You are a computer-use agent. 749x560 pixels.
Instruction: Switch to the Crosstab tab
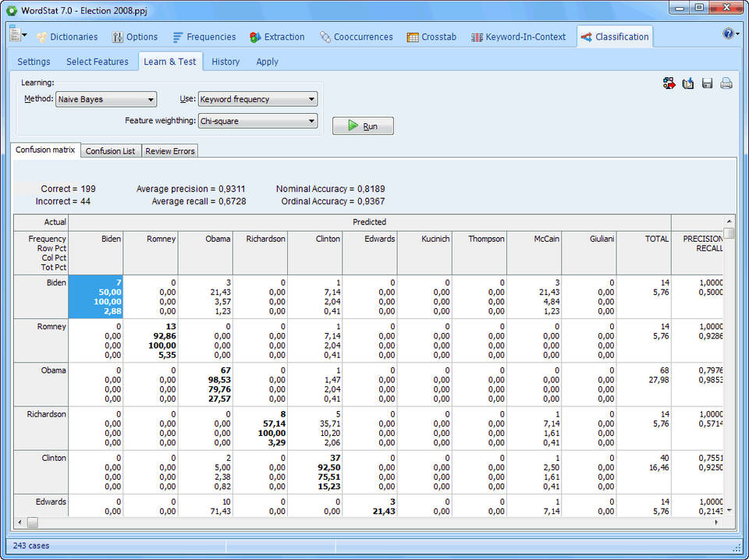pos(431,37)
